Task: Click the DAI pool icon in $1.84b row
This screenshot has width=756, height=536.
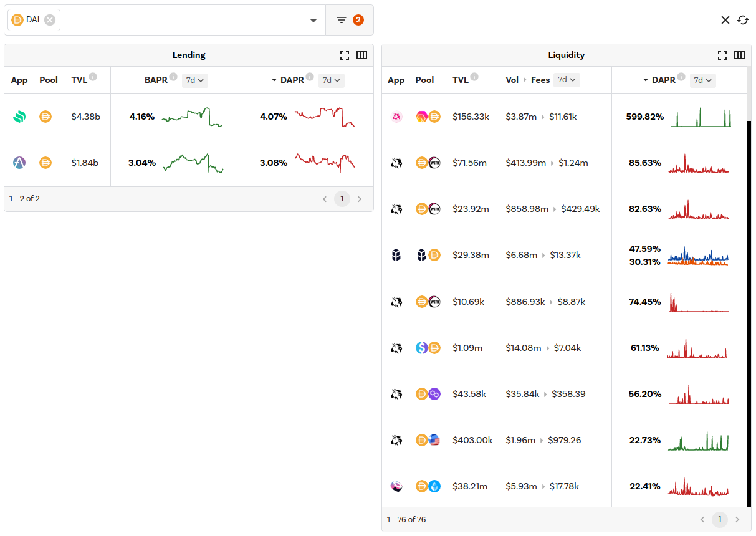Action: [x=45, y=163]
